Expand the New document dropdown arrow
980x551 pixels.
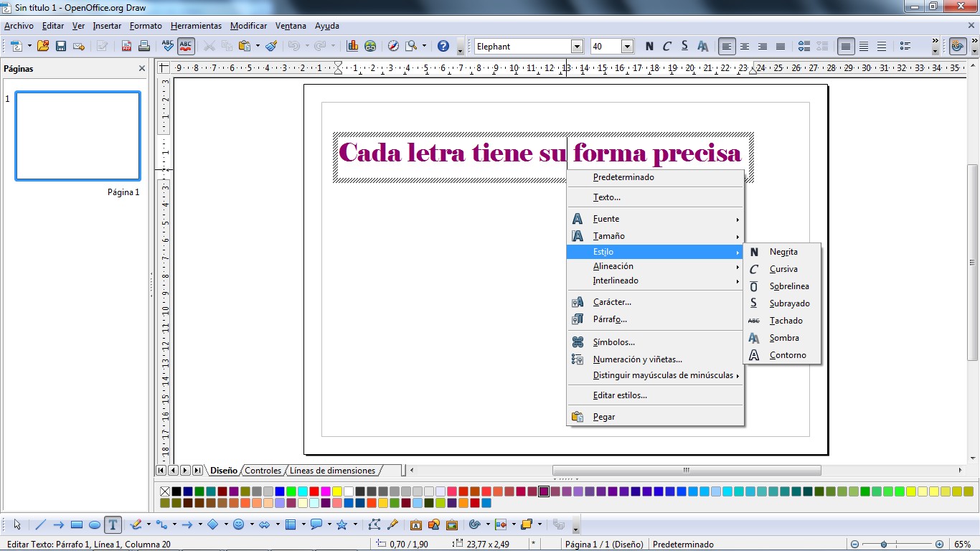pyautogui.click(x=29, y=46)
